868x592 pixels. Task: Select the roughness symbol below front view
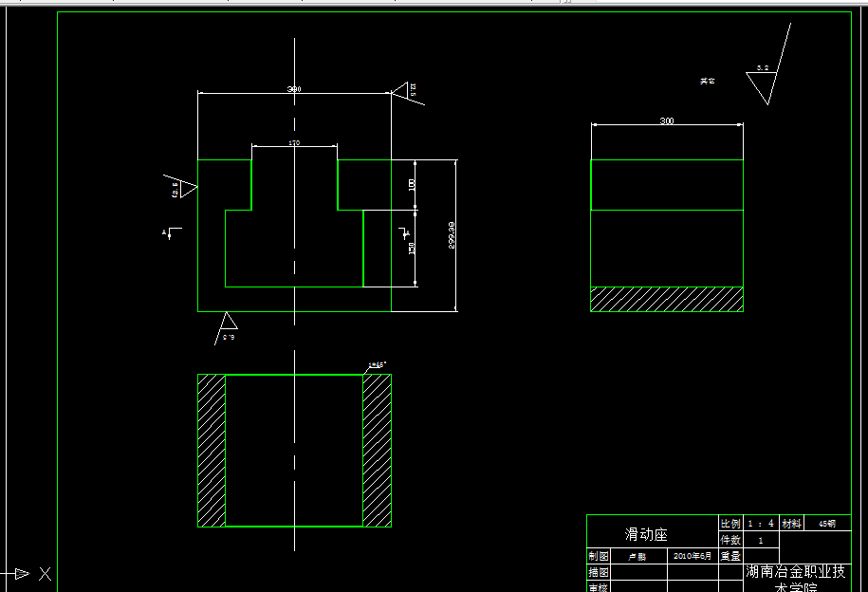point(226,328)
